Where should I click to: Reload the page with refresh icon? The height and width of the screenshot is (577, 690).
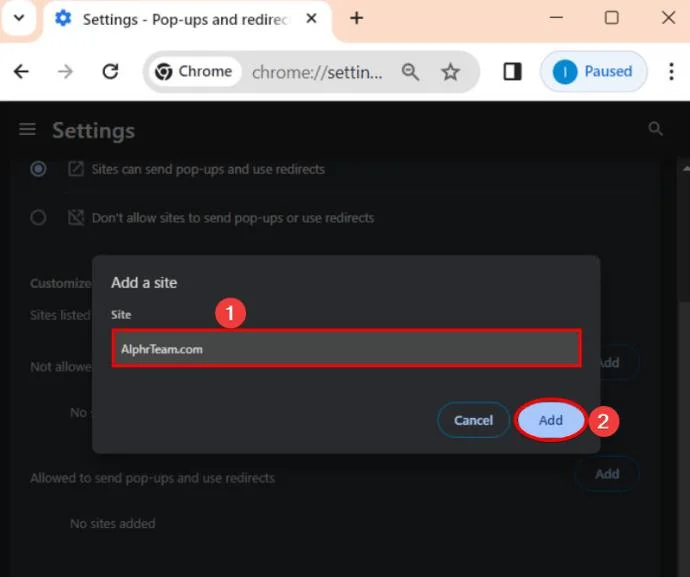click(110, 71)
